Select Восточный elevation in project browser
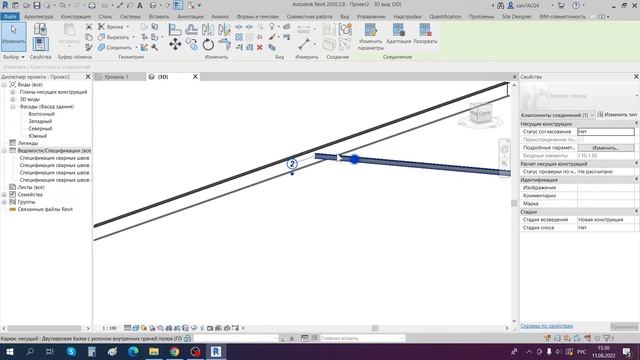This screenshot has height=360, width=640. [x=41, y=114]
